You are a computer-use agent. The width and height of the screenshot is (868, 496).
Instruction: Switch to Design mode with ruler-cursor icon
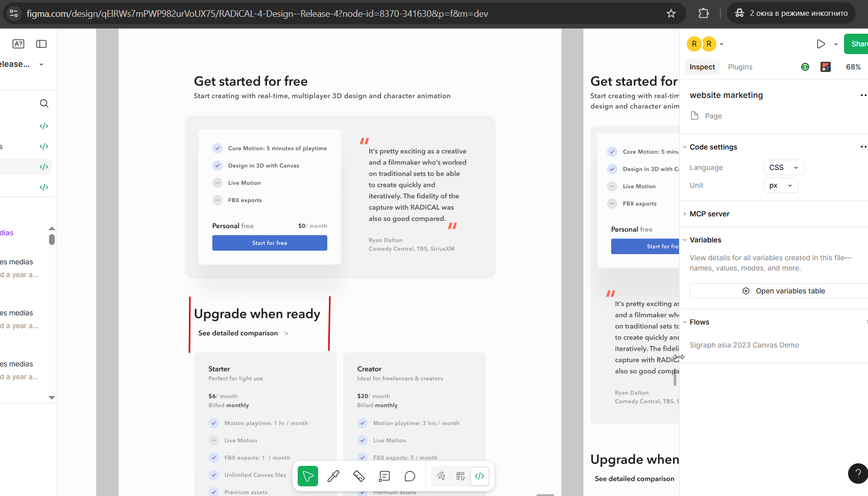tap(461, 476)
